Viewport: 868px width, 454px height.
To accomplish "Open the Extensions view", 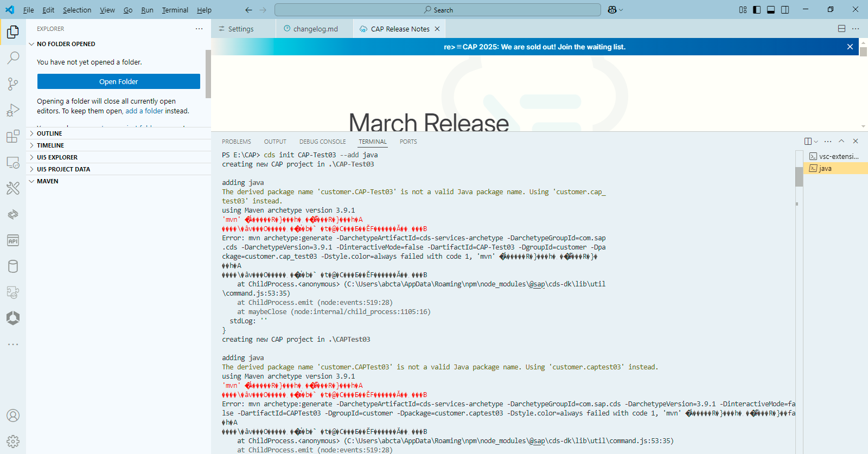I will tap(13, 136).
